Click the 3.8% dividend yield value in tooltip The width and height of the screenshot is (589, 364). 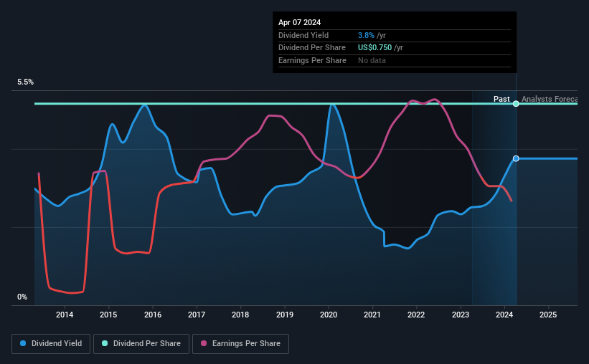pos(366,35)
